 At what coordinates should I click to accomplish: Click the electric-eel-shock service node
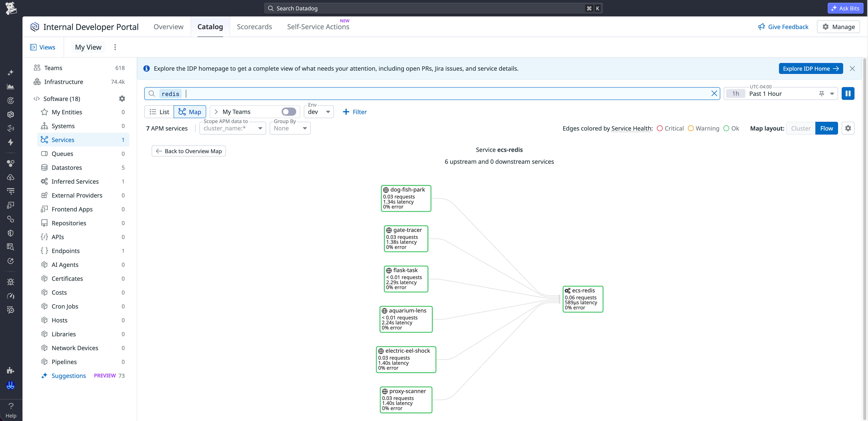pyautogui.click(x=406, y=359)
